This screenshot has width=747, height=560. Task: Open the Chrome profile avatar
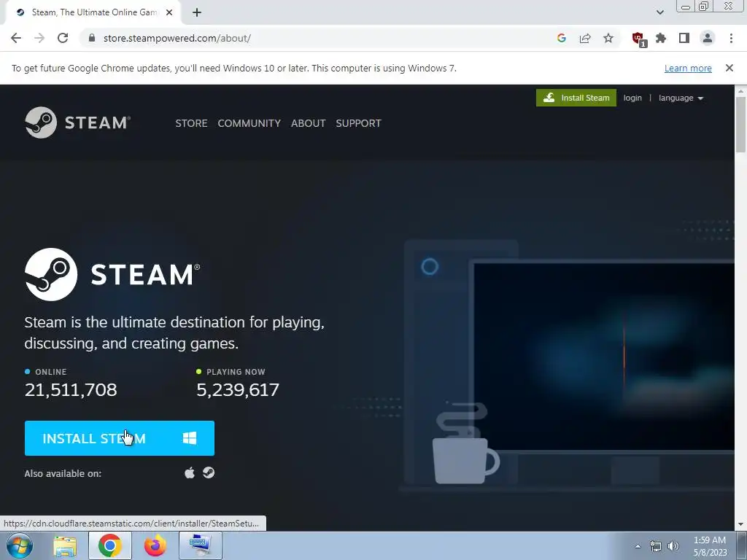point(708,38)
